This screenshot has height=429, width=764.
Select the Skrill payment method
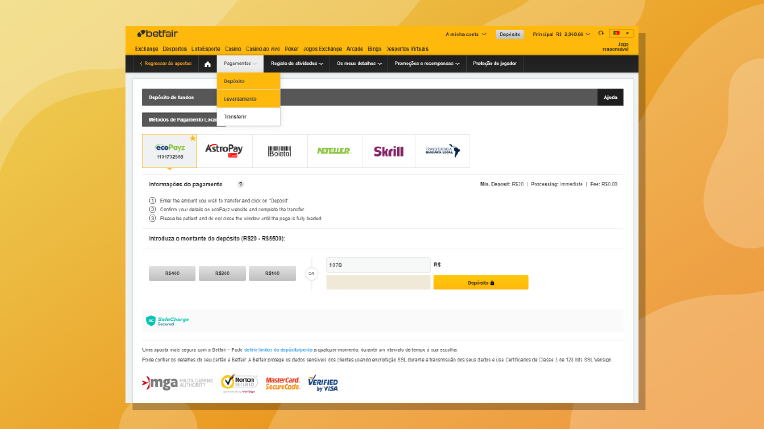(x=388, y=151)
